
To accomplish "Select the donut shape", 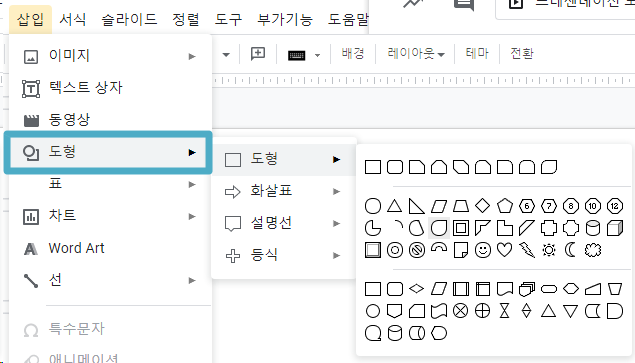I will tap(394, 250).
